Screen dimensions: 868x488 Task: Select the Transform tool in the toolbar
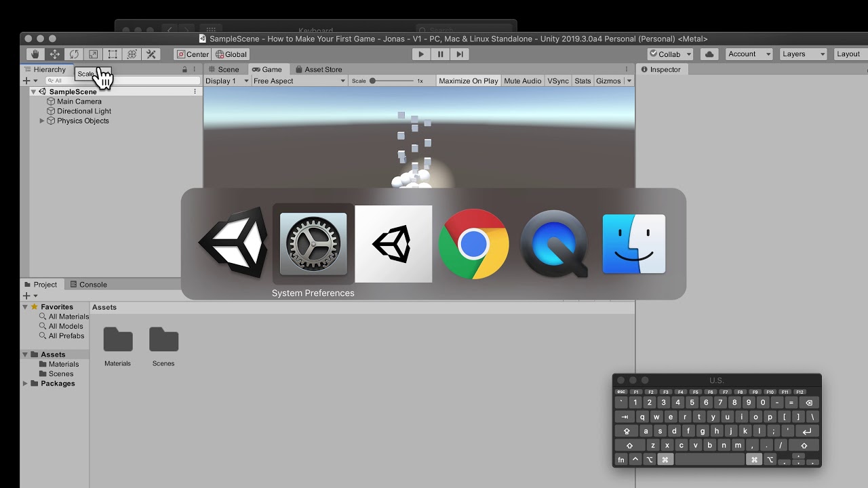[132, 54]
